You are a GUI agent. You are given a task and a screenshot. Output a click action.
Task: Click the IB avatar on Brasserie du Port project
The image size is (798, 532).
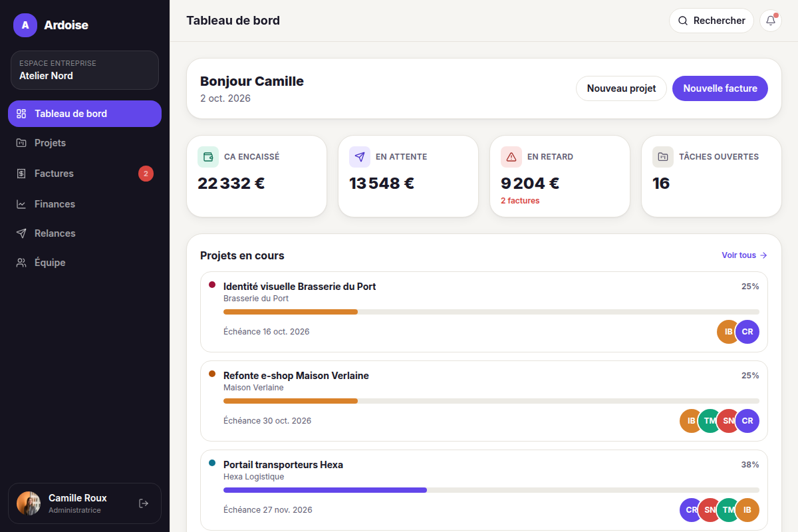pos(729,332)
